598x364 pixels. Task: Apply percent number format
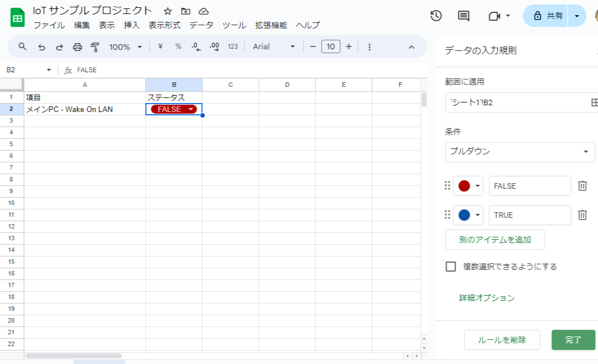178,46
